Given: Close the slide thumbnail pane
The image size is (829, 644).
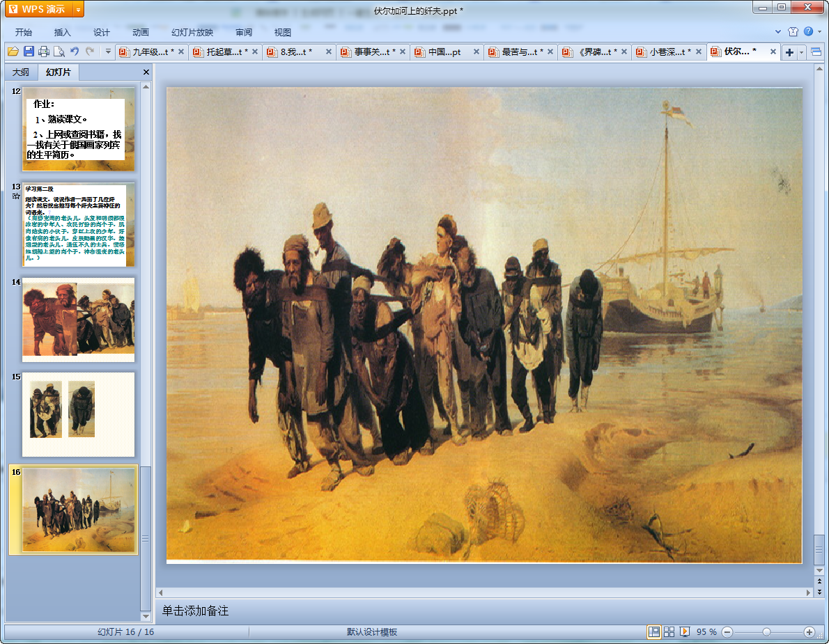Looking at the screenshot, I should click(146, 72).
